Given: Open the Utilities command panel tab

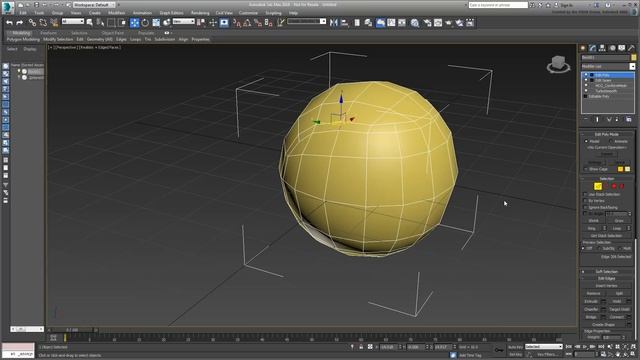Looking at the screenshot, I should (631, 48).
